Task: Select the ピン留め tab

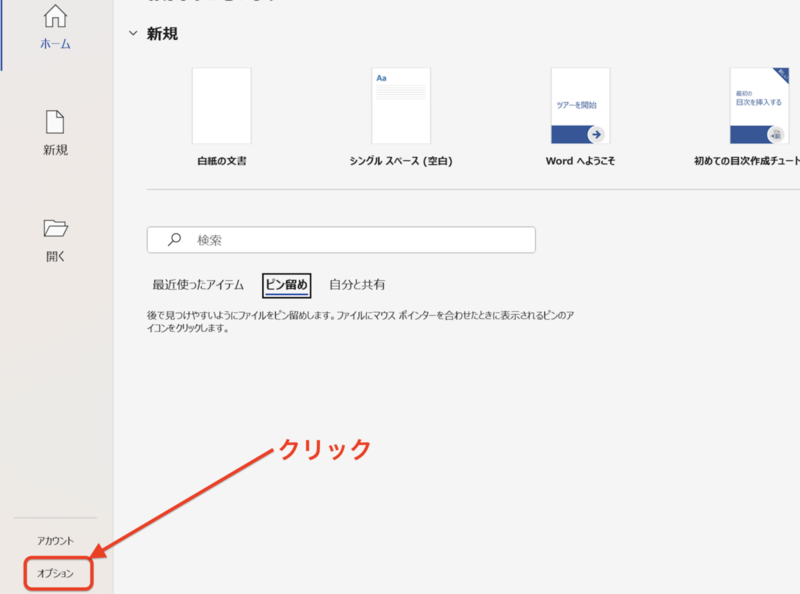Action: [x=286, y=285]
